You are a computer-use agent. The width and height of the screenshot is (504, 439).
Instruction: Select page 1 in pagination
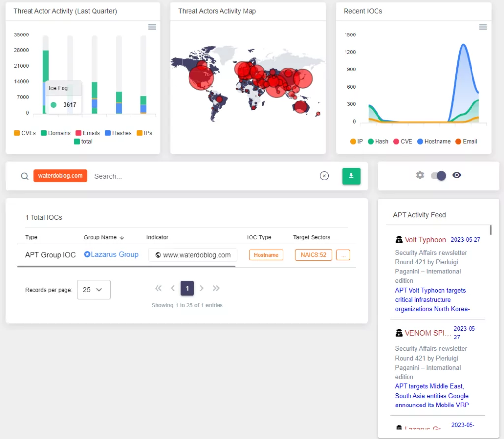[x=187, y=288]
